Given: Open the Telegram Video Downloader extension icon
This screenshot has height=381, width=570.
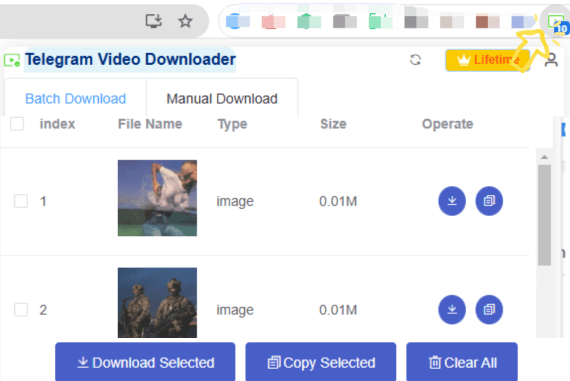Looking at the screenshot, I should coord(557,23).
